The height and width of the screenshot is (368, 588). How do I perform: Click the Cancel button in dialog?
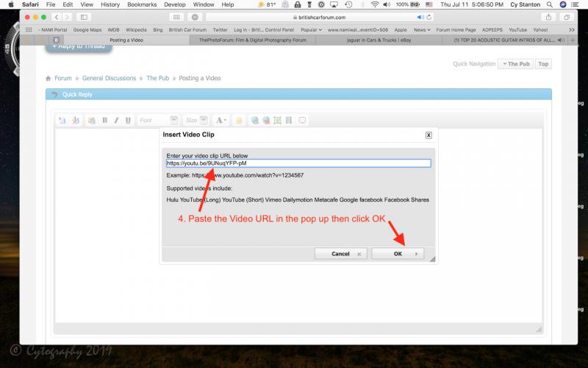(x=340, y=253)
